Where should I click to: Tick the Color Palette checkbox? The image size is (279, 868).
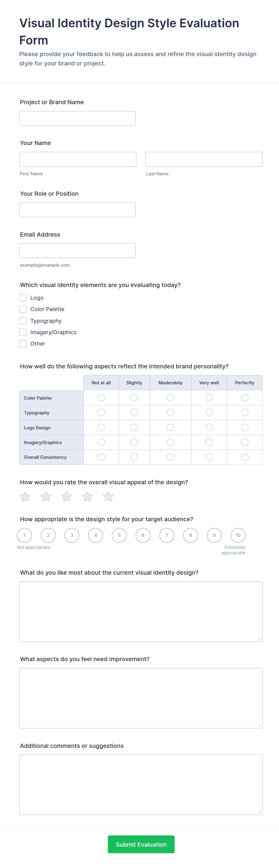click(x=23, y=309)
